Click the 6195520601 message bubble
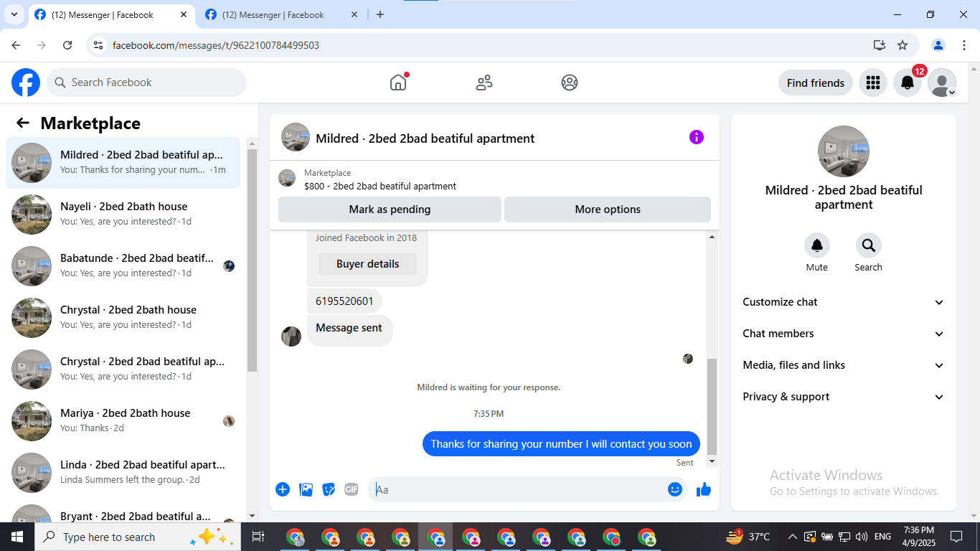 point(344,301)
